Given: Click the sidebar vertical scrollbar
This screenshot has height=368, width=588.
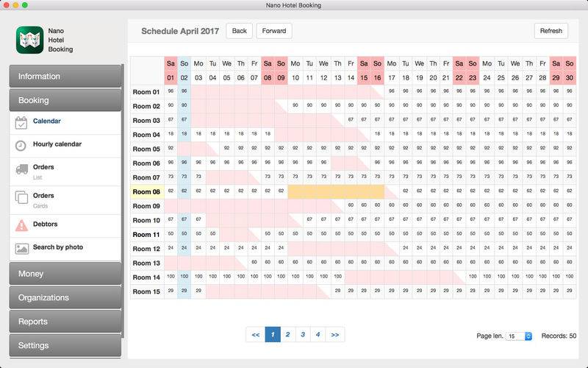Looking at the screenshot, I should tap(123, 201).
